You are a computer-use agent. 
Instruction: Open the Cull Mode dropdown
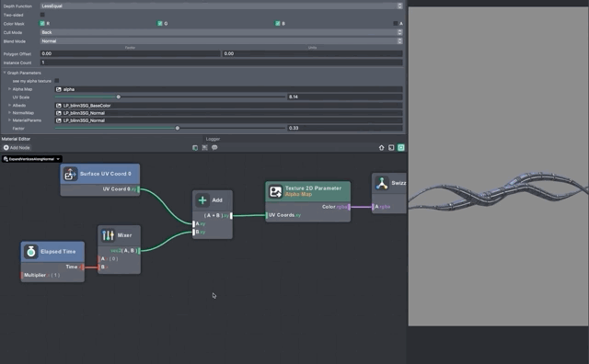pos(221,32)
